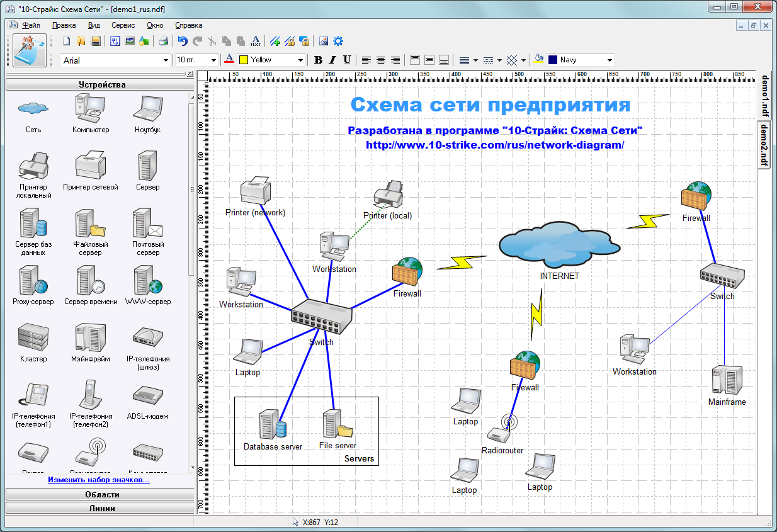Expand the Области panel section
This screenshot has width=777, height=532.
point(102,494)
